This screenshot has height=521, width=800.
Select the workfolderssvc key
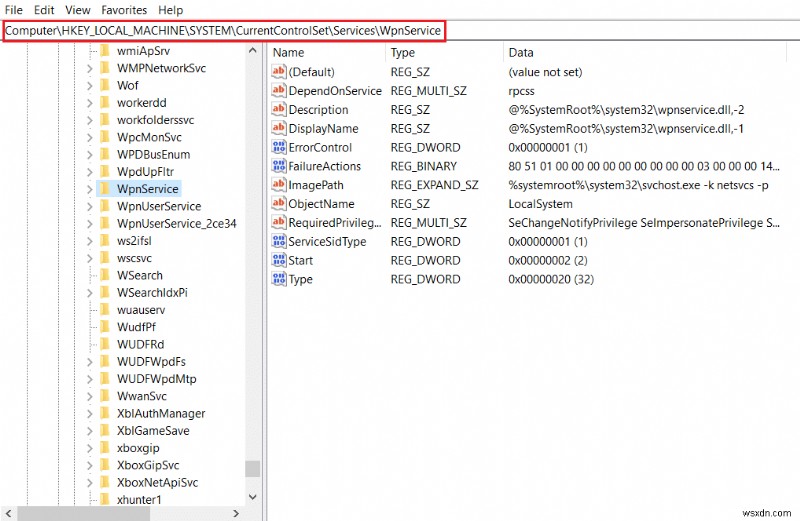(155, 120)
